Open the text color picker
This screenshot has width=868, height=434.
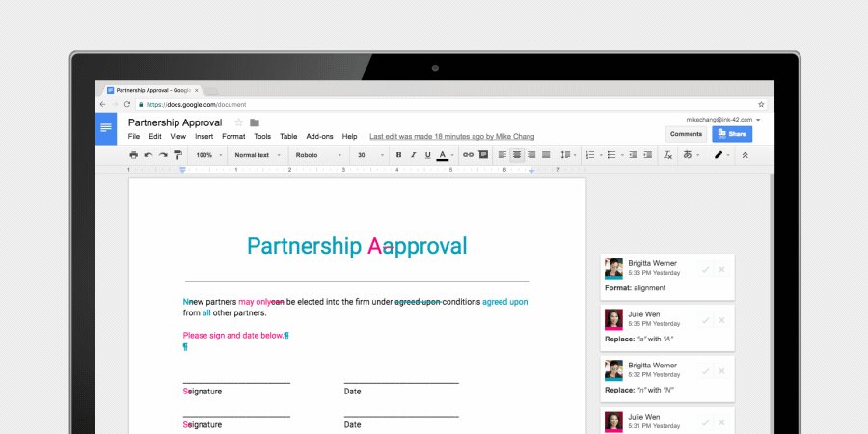(443, 155)
